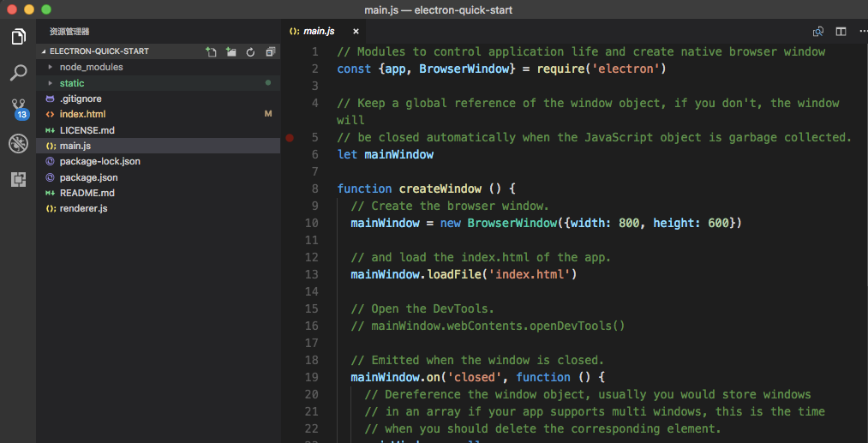Open the Debug view
The width and height of the screenshot is (868, 443).
(18, 144)
